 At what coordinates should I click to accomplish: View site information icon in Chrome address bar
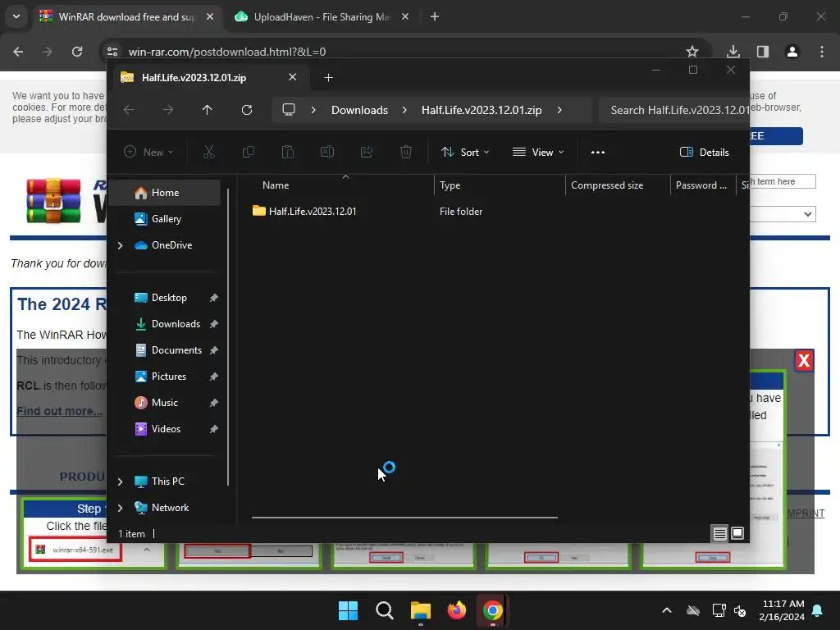coord(112,52)
